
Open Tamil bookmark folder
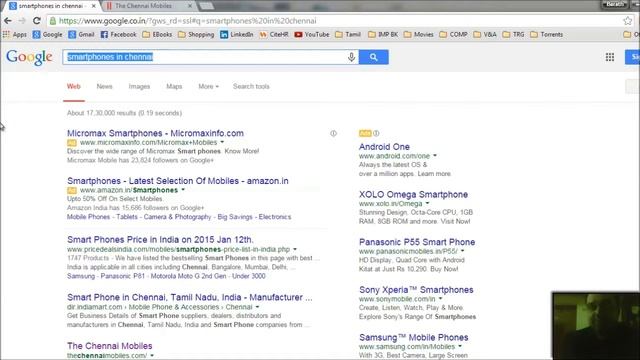(348, 35)
